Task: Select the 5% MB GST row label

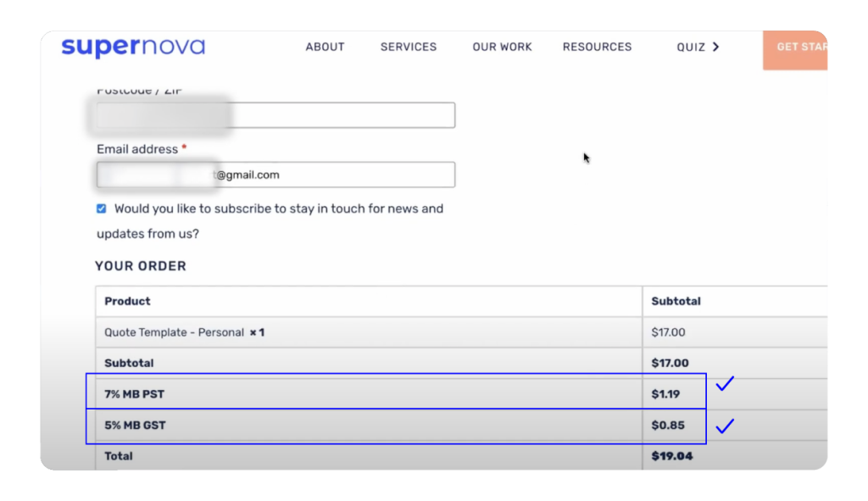Action: [x=135, y=426]
